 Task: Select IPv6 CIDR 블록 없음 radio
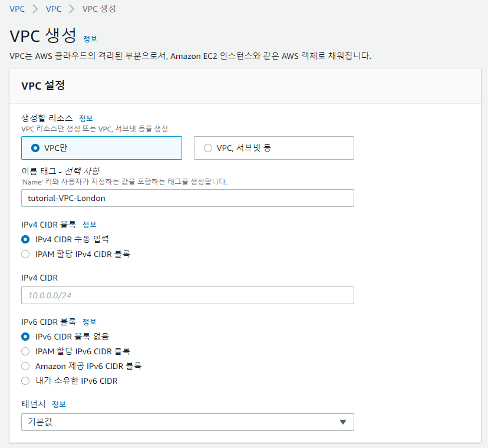(25, 337)
